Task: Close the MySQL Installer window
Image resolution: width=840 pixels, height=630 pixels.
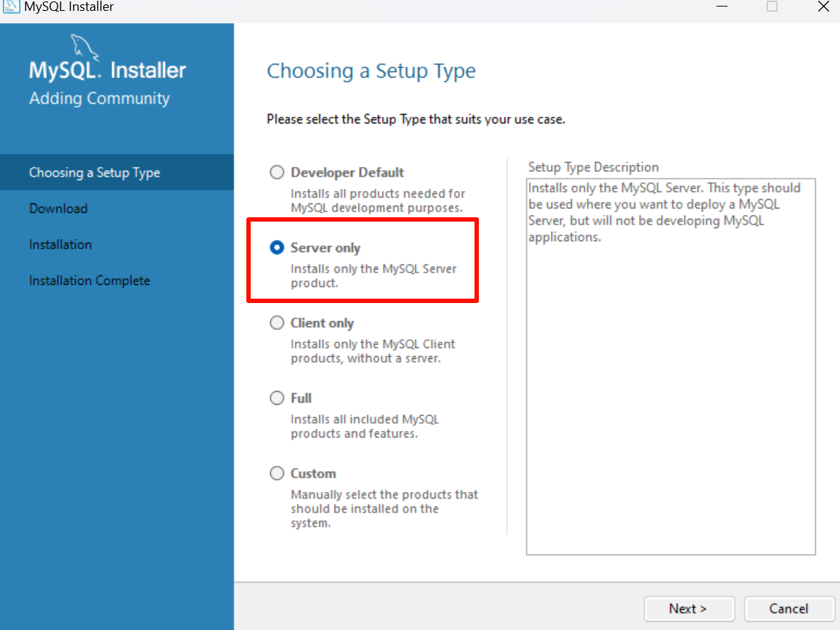Action: 823,7
